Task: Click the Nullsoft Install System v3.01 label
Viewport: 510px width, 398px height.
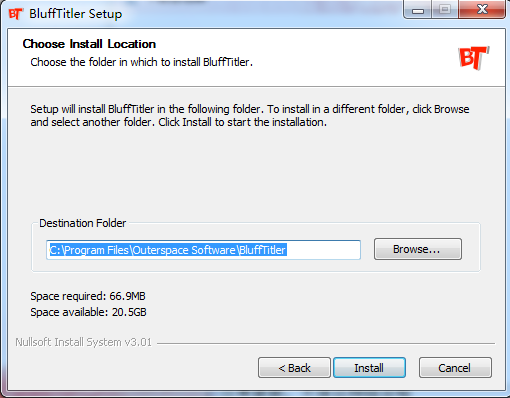Action: pos(83,342)
